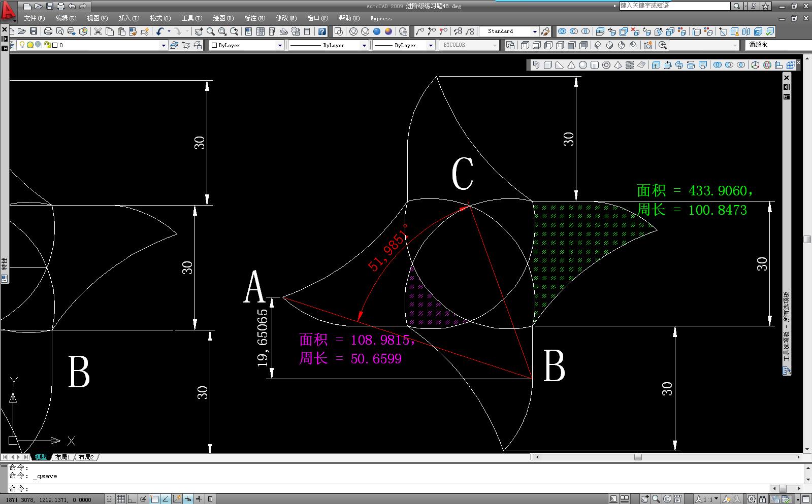Click the Undo arrow in Standard toolbar

click(159, 31)
